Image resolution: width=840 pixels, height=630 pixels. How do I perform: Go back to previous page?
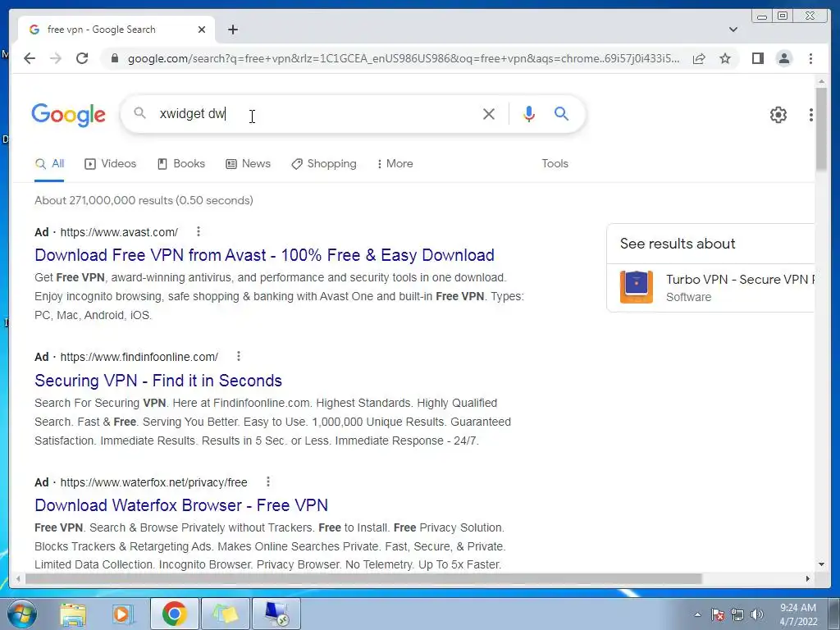tap(30, 58)
